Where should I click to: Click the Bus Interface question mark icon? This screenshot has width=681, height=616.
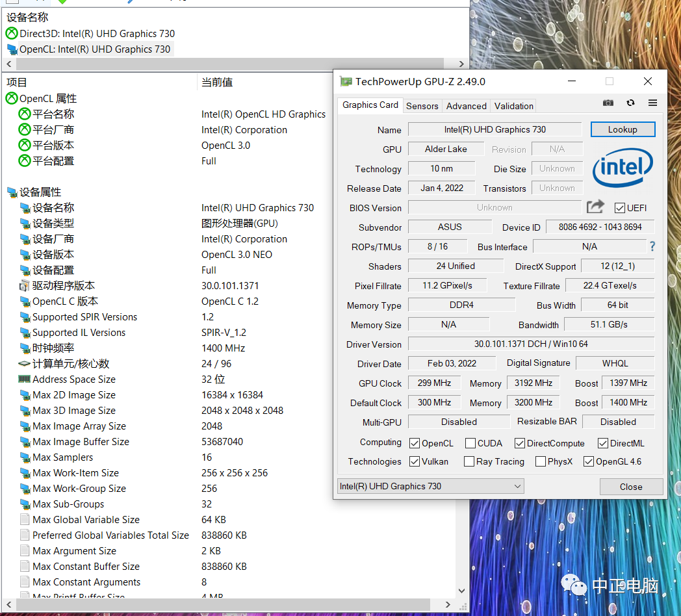coord(652,247)
